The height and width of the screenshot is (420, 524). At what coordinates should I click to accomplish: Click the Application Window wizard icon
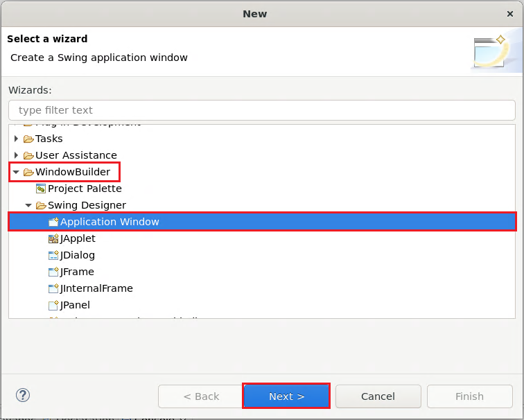tap(53, 222)
